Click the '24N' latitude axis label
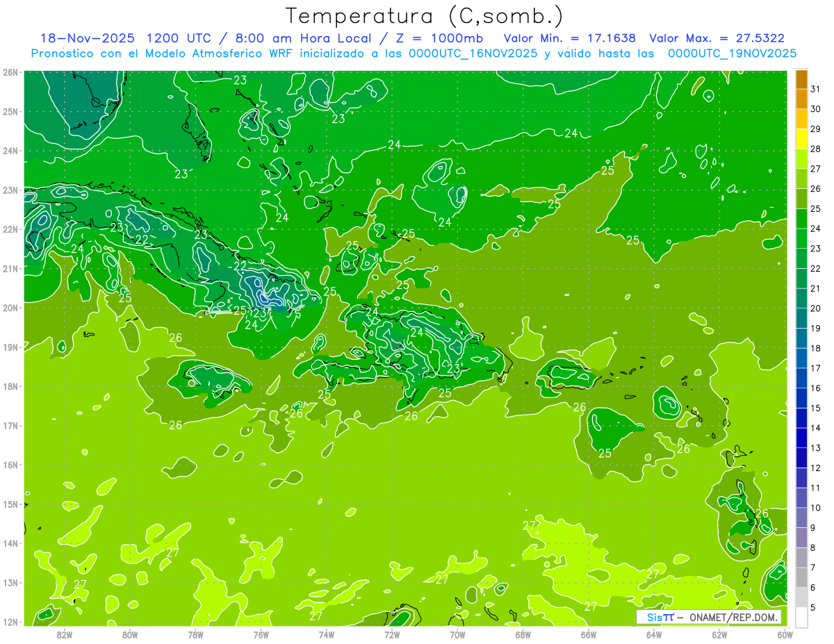Image resolution: width=834 pixels, height=644 pixels. click(x=10, y=151)
